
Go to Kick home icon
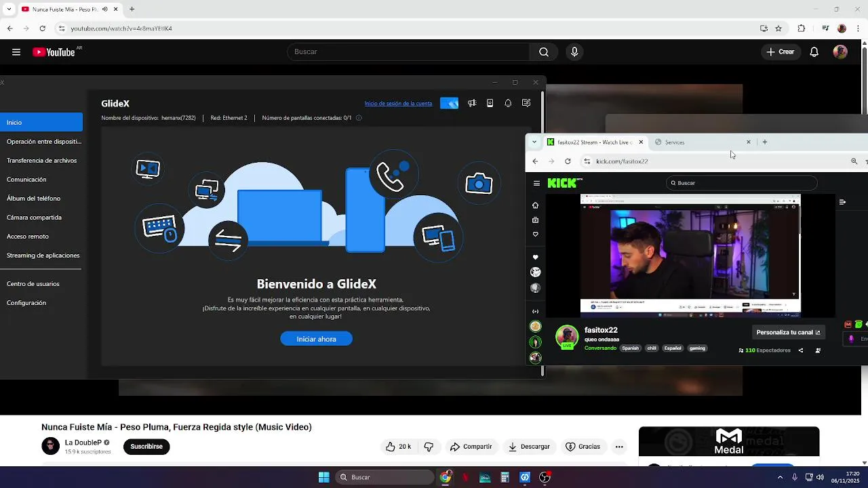point(536,205)
